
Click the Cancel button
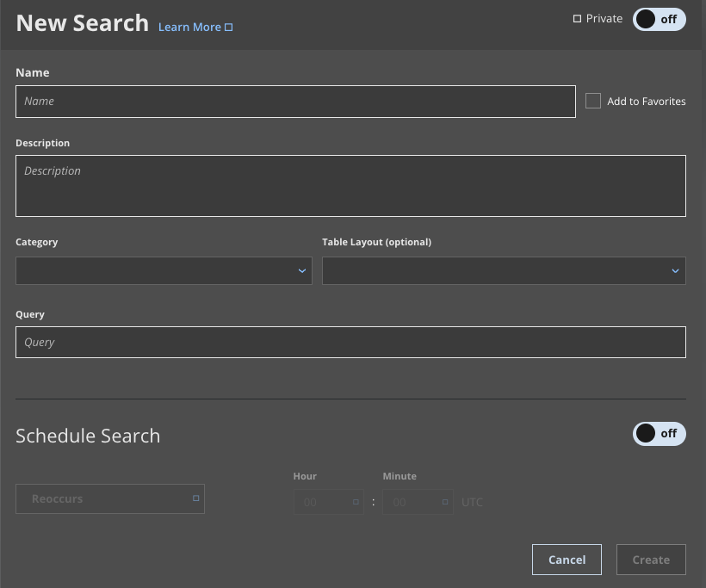click(x=567, y=560)
